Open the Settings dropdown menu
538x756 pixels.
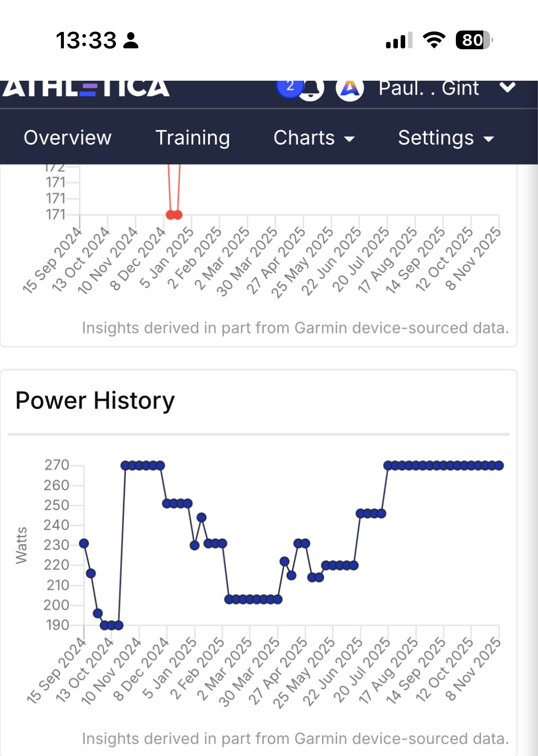(x=446, y=138)
